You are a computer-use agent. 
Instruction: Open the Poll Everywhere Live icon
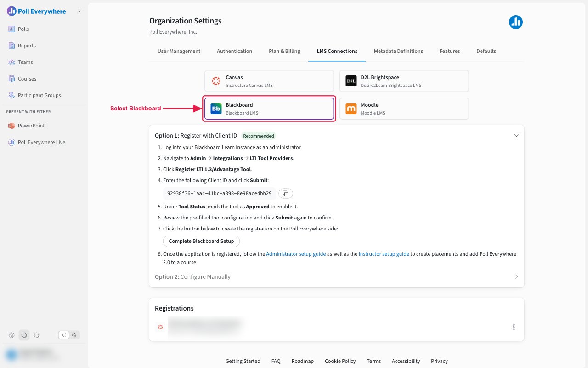coord(12,142)
